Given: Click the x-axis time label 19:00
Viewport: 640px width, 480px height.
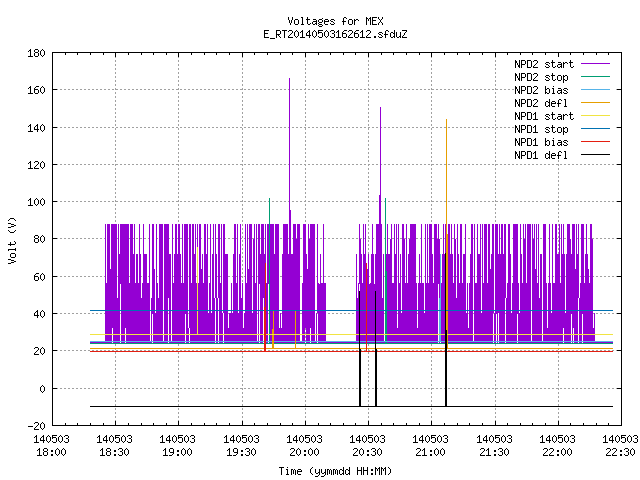Looking at the screenshot, I should tap(178, 452).
